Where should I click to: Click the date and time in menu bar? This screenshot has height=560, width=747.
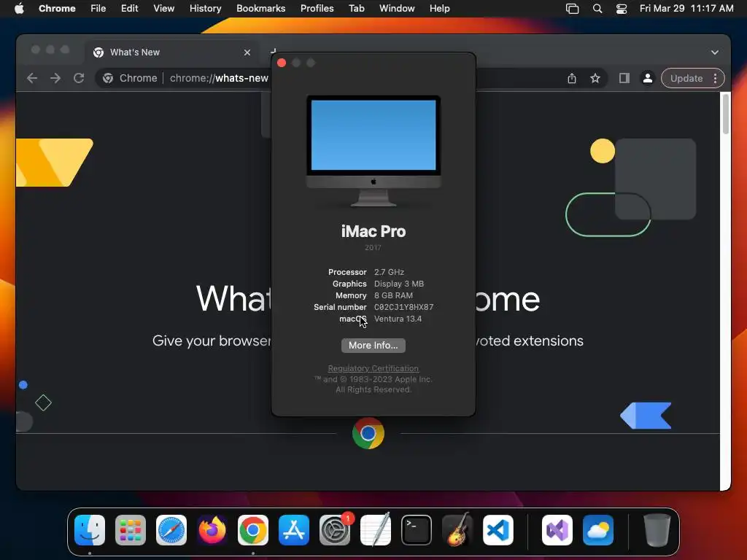[x=686, y=9]
